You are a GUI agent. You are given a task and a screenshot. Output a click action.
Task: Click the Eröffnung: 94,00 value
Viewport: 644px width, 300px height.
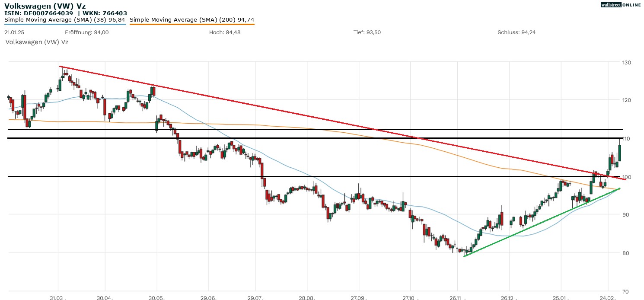click(87, 32)
